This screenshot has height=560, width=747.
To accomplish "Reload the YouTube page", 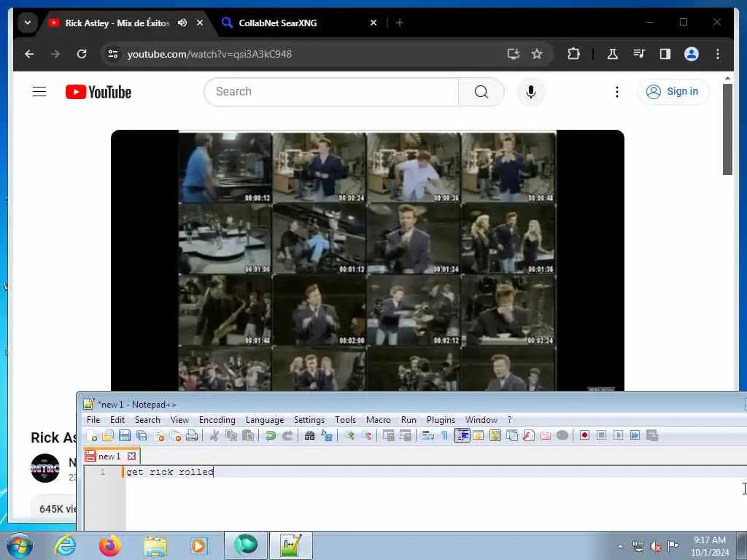I will 82,54.
